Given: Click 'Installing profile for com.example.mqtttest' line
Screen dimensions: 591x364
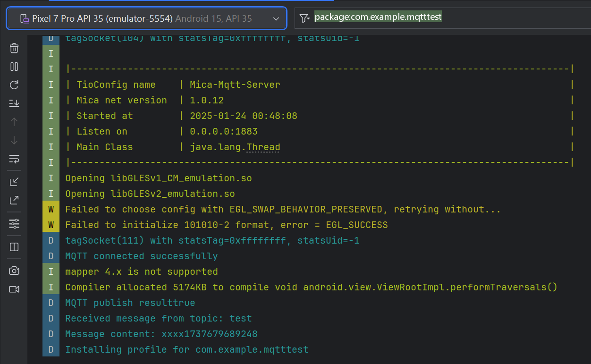Looking at the screenshot, I should point(187,350).
